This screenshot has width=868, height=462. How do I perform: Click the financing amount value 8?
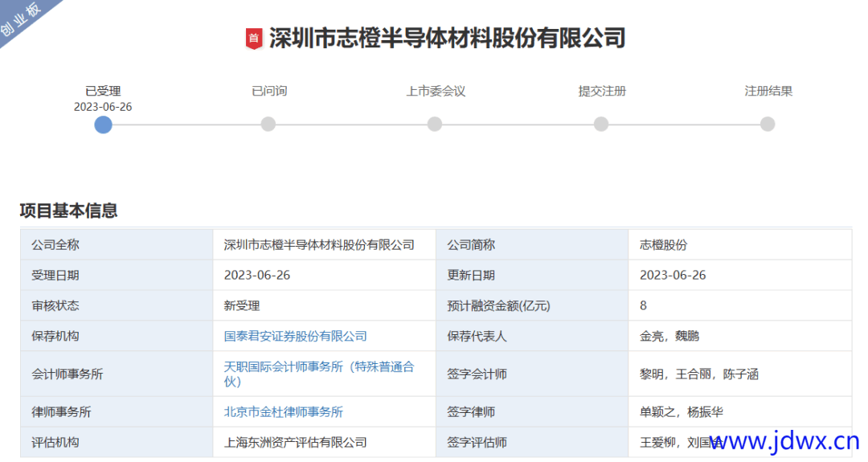click(x=643, y=305)
